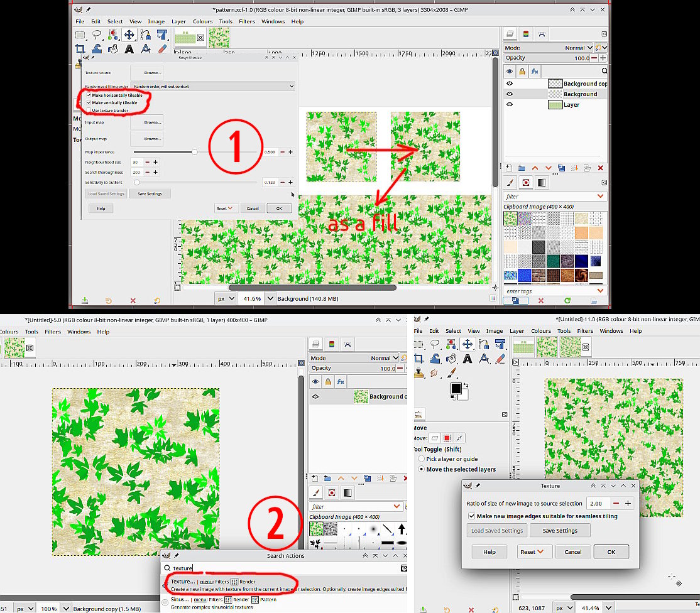This screenshot has width=700, height=613.
Task: Select Rectangle Select tool in the pattern.xcf window
Action: pos(80,35)
